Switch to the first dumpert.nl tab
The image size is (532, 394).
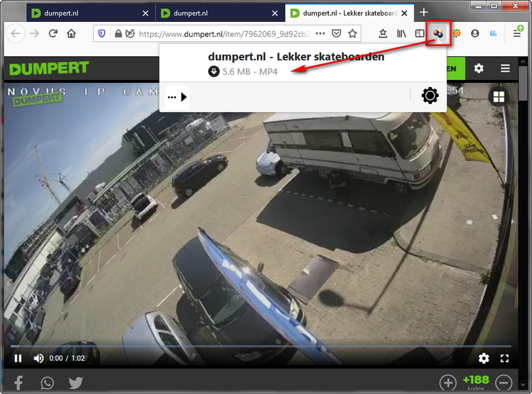(x=91, y=13)
